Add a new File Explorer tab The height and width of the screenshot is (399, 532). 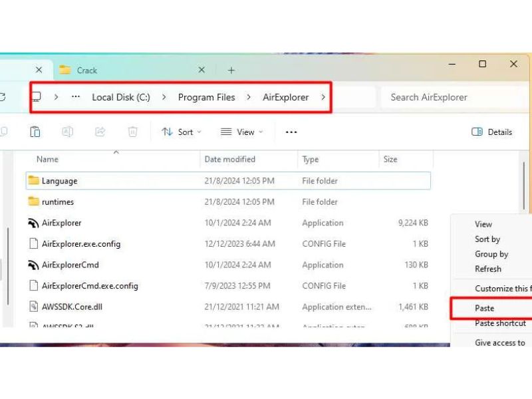(231, 70)
